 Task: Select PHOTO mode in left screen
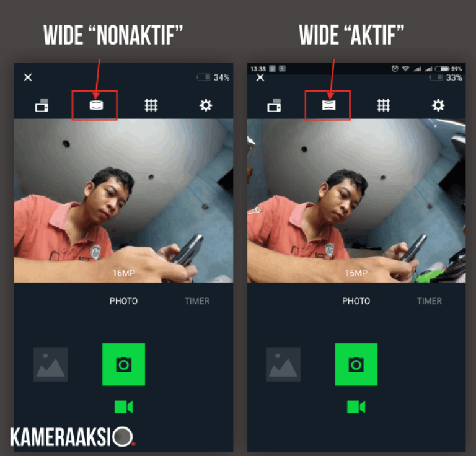pyautogui.click(x=123, y=301)
